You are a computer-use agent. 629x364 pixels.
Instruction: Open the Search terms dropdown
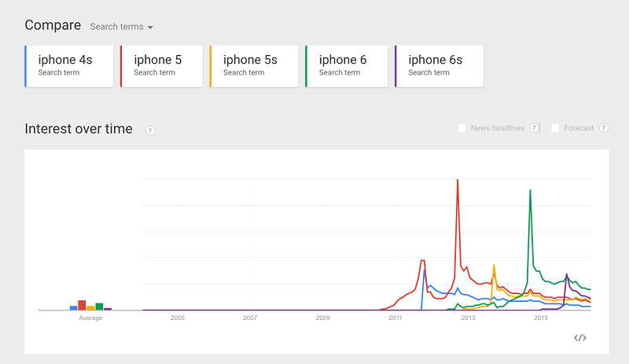(x=121, y=27)
